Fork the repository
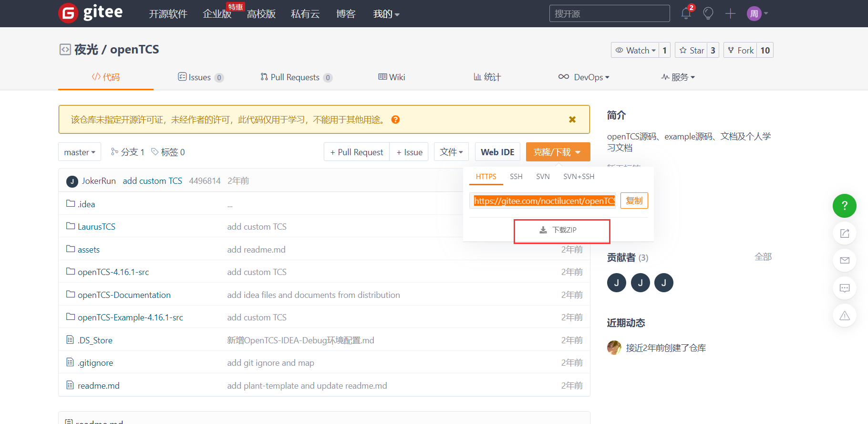Screen dimensions: 868x424 point(740,50)
